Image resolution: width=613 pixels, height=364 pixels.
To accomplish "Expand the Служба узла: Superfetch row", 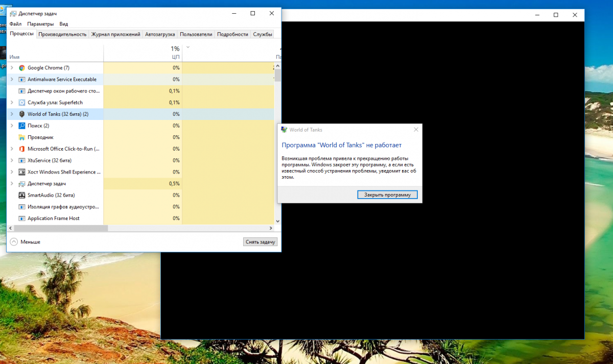I will pyautogui.click(x=12, y=103).
